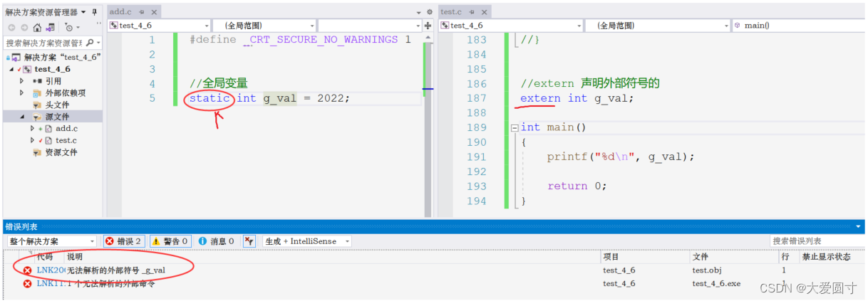Image resolution: width=868 pixels, height=301 pixels.
Task: Select test.c in Solution Explorer
Action: pyautogui.click(x=66, y=140)
